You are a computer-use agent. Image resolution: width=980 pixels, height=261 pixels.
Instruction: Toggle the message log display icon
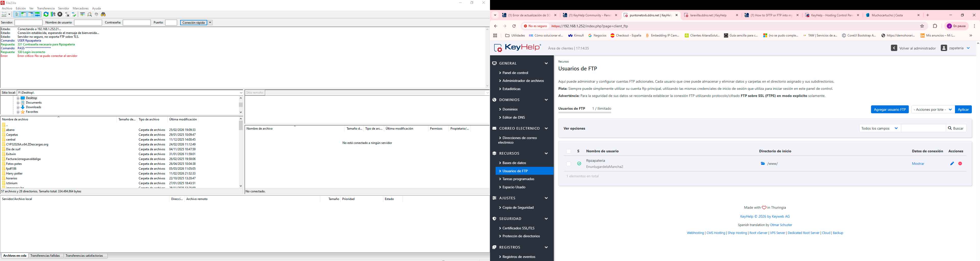pyautogui.click(x=17, y=15)
